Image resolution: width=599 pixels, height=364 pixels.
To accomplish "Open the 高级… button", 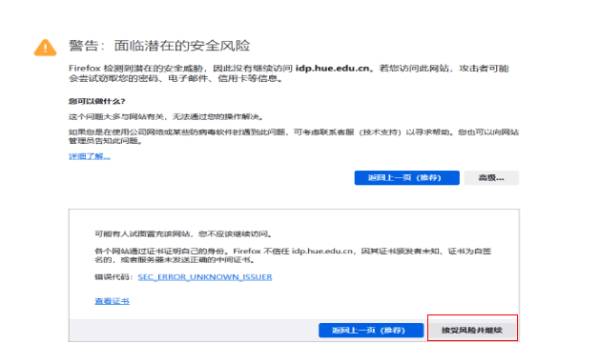I will click(491, 178).
